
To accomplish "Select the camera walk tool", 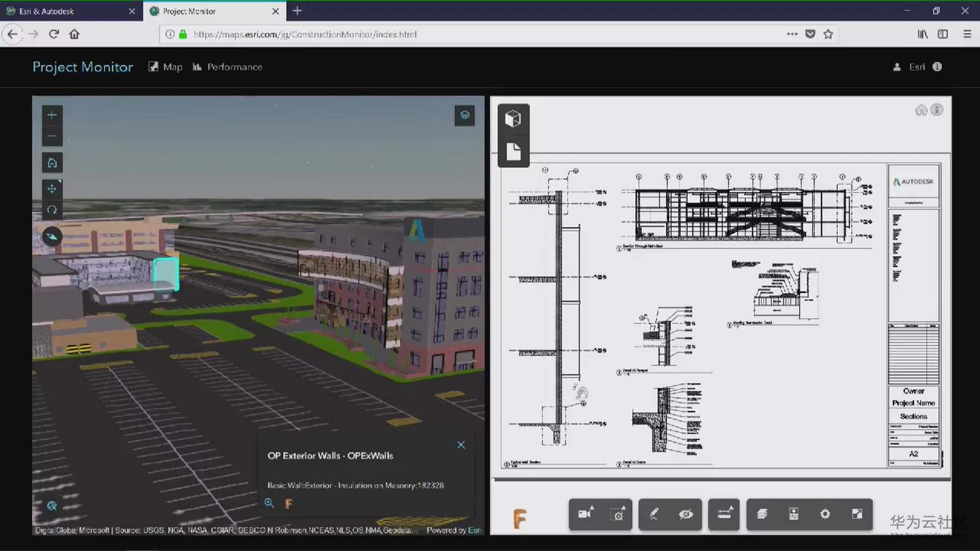I will click(x=584, y=514).
